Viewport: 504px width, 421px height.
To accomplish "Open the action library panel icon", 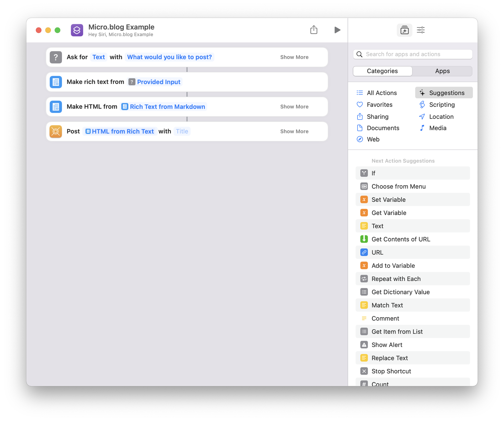I will [404, 30].
